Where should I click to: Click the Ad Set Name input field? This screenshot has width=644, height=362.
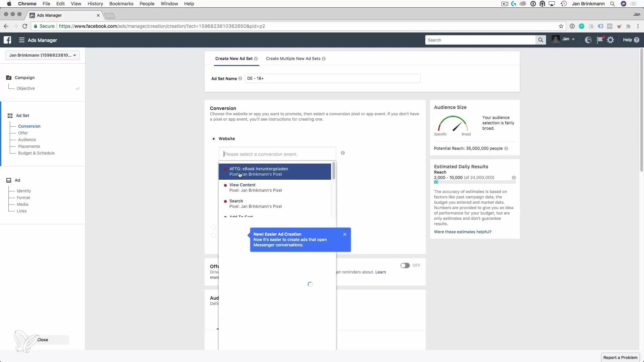[332, 78]
